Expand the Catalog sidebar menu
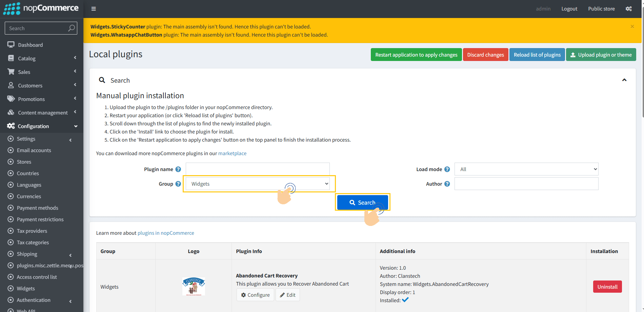644x312 pixels. 27,58
